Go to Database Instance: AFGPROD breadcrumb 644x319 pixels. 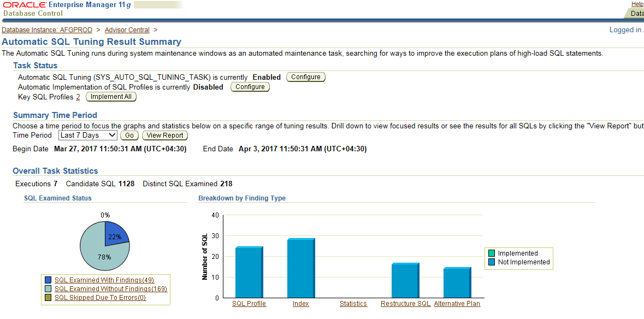47,30
